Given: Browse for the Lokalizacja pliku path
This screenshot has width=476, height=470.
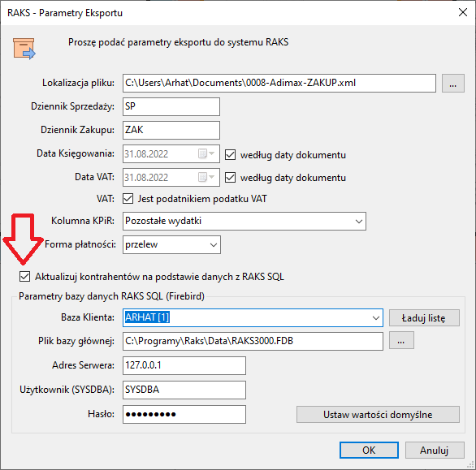Looking at the screenshot, I should (x=453, y=83).
